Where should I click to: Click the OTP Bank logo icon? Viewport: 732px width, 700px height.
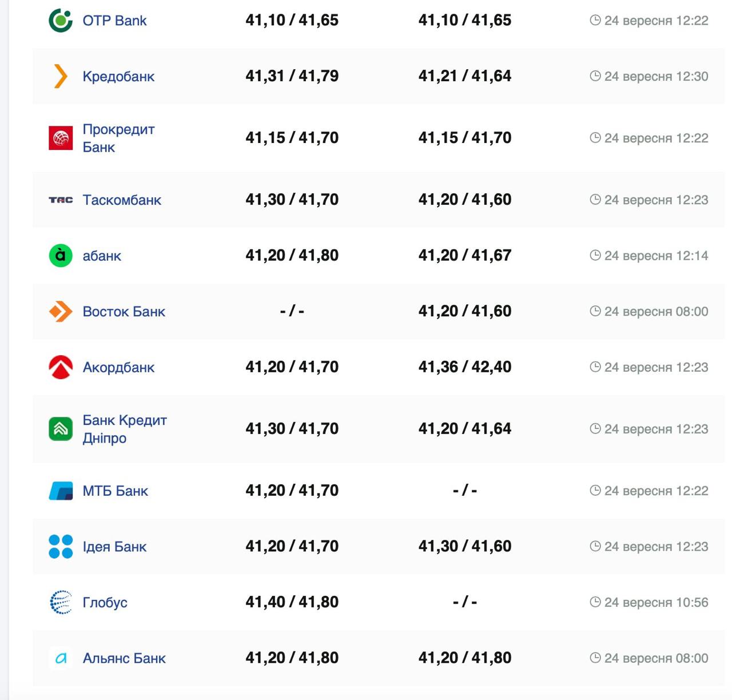(61, 21)
